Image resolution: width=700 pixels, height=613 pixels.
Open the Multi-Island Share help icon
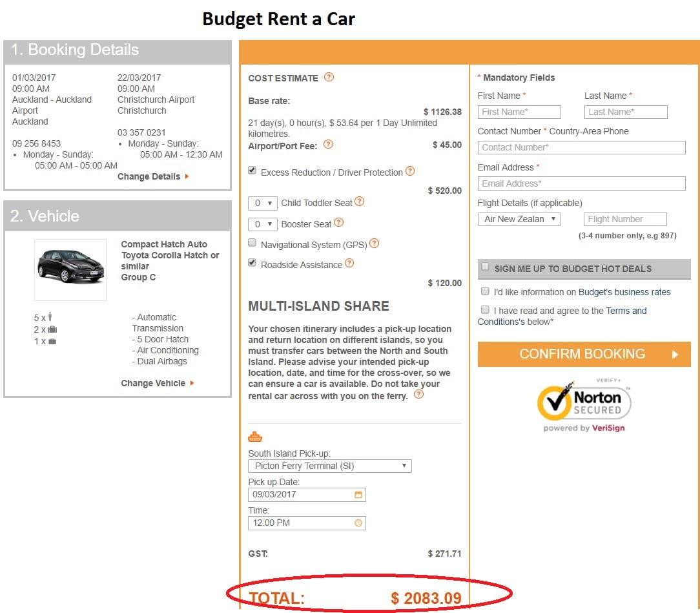pyautogui.click(x=418, y=394)
